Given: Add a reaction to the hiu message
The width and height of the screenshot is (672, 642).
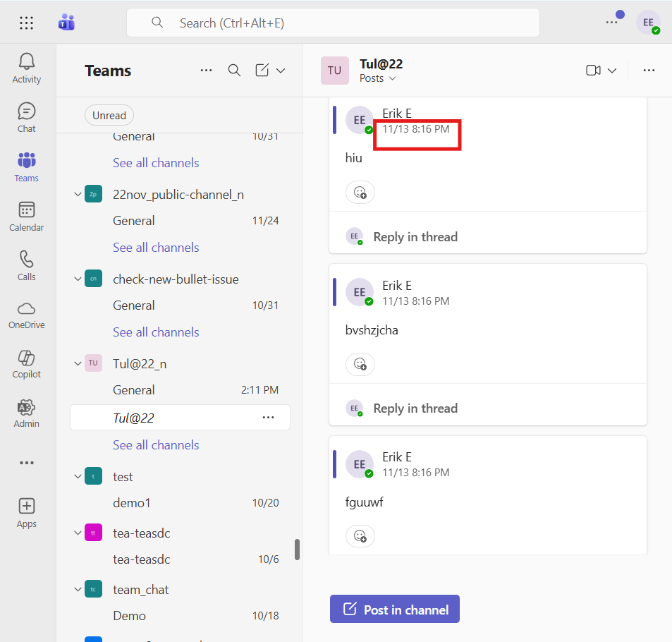Looking at the screenshot, I should point(360,192).
